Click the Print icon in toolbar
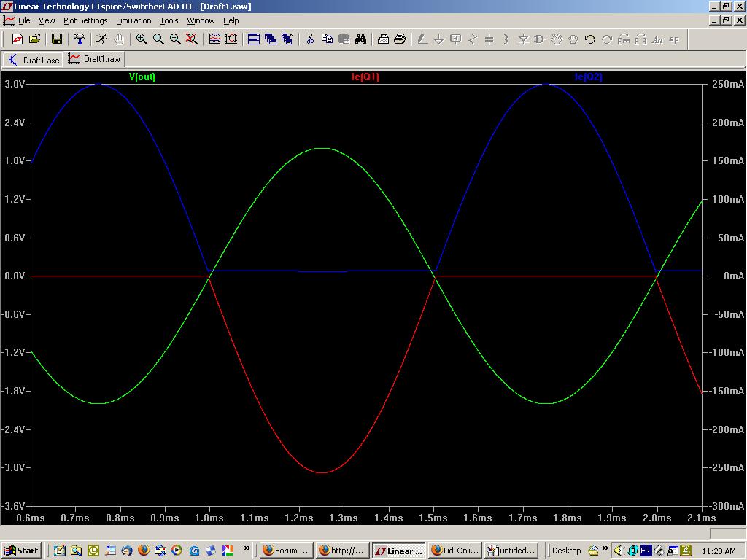 (x=400, y=39)
